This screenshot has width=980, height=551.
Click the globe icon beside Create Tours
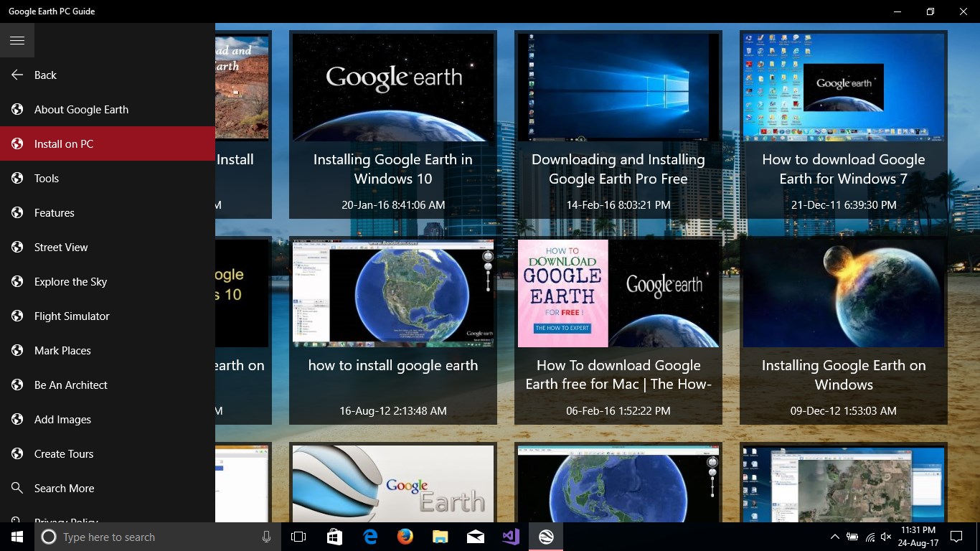[17, 453]
